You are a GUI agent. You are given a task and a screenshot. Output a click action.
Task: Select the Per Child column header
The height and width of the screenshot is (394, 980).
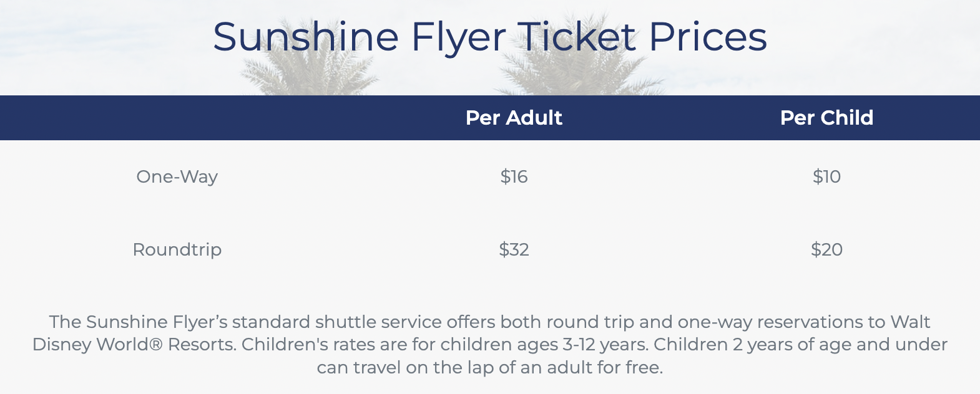coord(826,118)
